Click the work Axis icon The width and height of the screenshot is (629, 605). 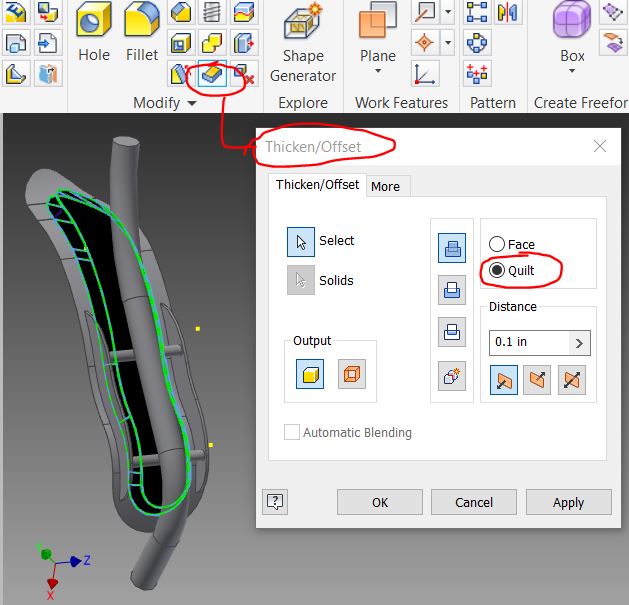[425, 12]
